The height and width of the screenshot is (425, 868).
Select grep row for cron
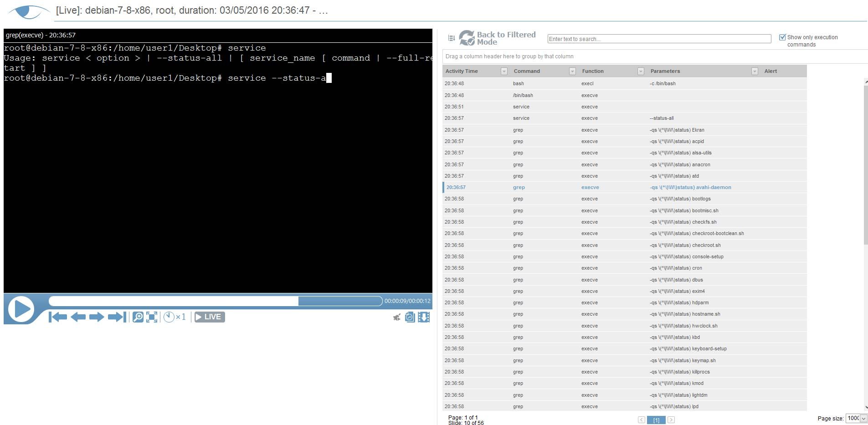[x=624, y=268]
